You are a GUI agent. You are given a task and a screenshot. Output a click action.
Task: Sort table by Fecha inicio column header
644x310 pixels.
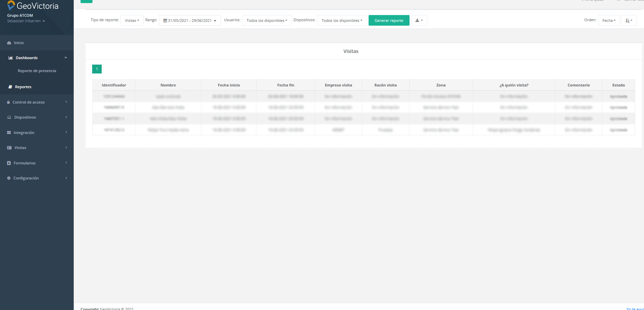229,85
